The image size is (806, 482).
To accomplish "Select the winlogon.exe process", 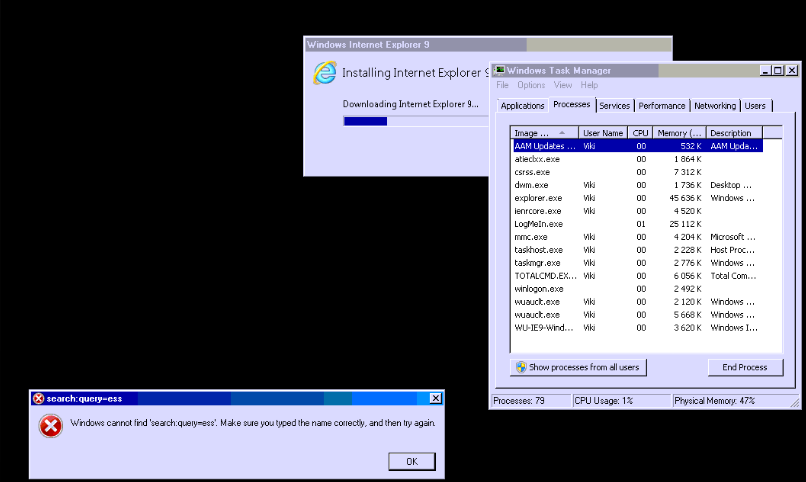I will (x=637, y=289).
